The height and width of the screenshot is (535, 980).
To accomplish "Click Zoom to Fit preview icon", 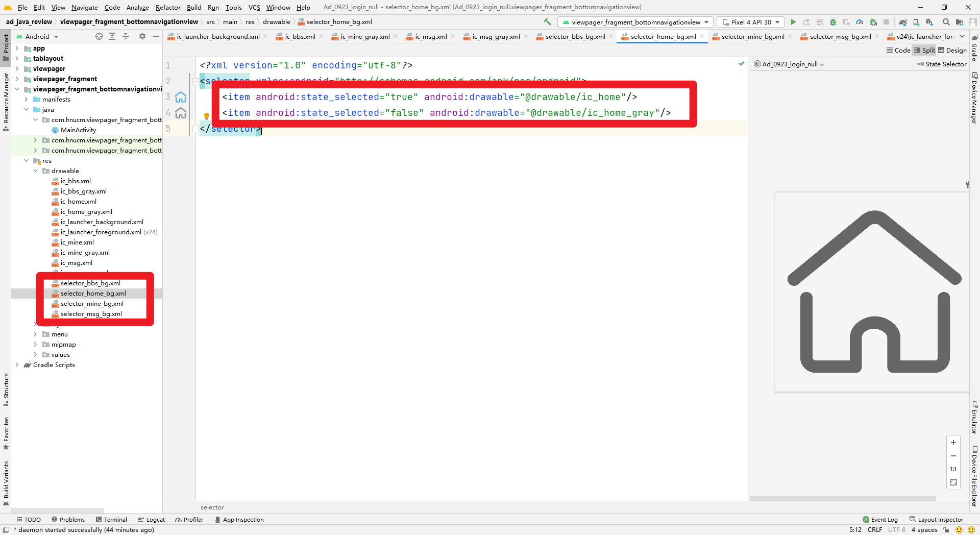I will [x=953, y=482].
